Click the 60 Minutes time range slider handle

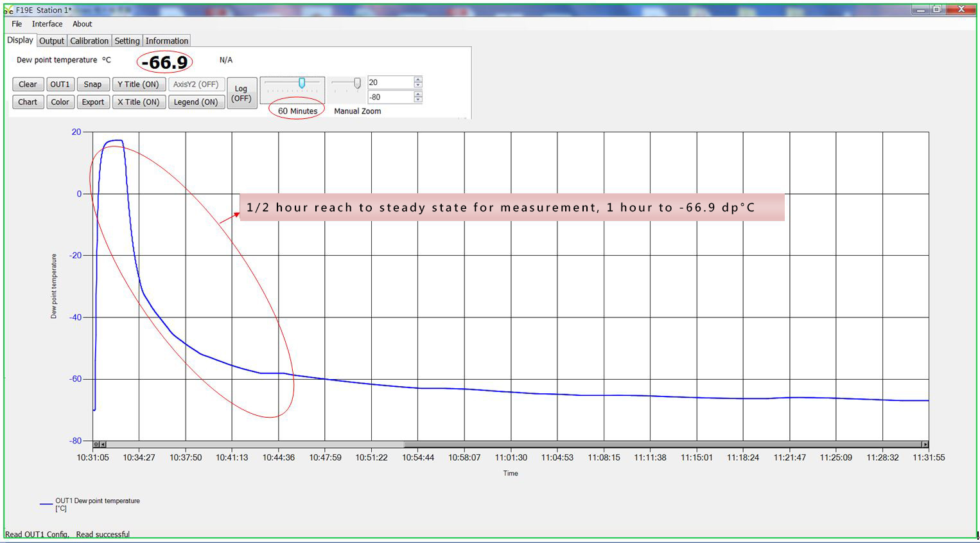pyautogui.click(x=302, y=83)
